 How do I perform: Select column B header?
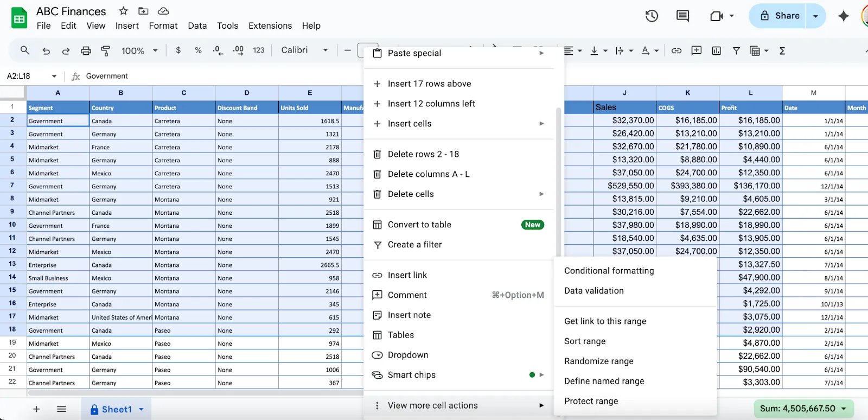point(121,93)
